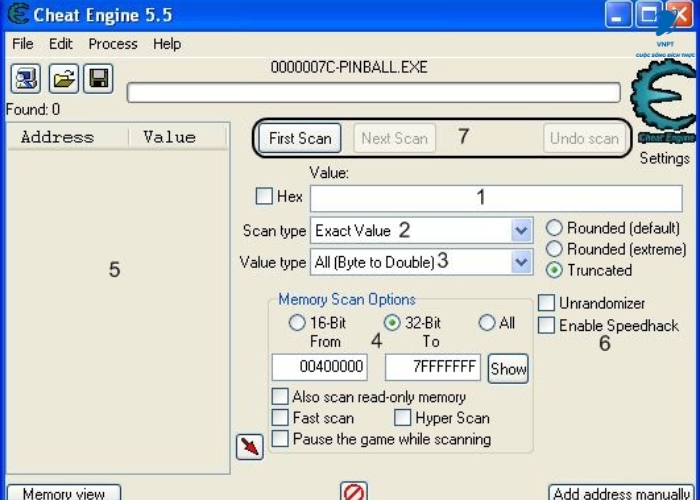Click the scan progress bar
The width and height of the screenshot is (700, 500).
coord(374,93)
